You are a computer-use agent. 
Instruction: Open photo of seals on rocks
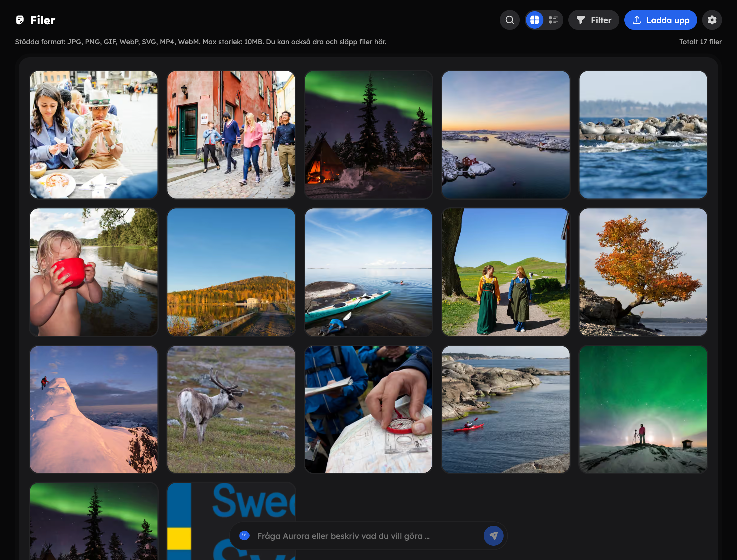pyautogui.click(x=643, y=135)
